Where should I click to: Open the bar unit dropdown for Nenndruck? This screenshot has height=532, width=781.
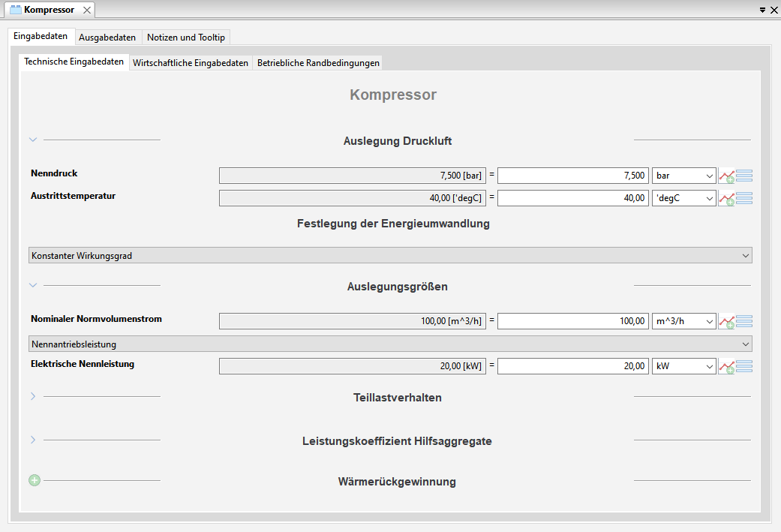(x=683, y=176)
